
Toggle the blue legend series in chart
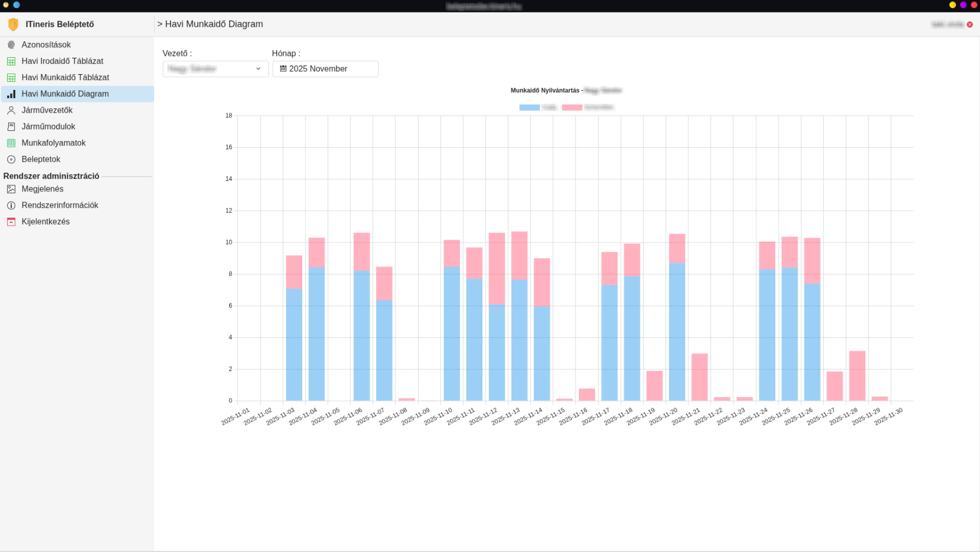click(x=529, y=107)
